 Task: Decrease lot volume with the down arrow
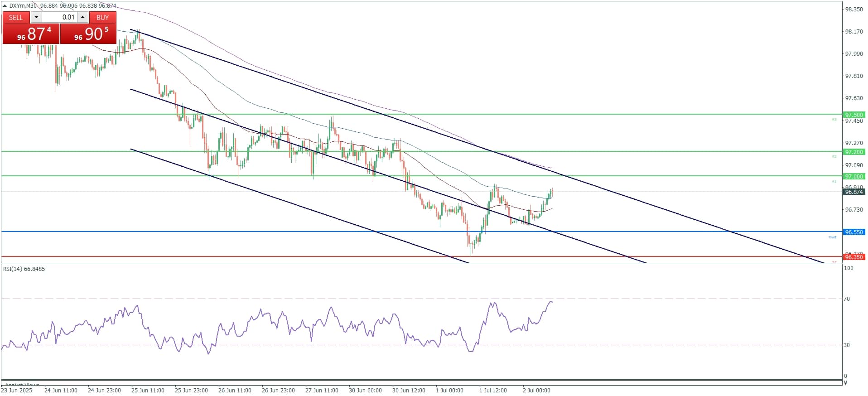36,17
